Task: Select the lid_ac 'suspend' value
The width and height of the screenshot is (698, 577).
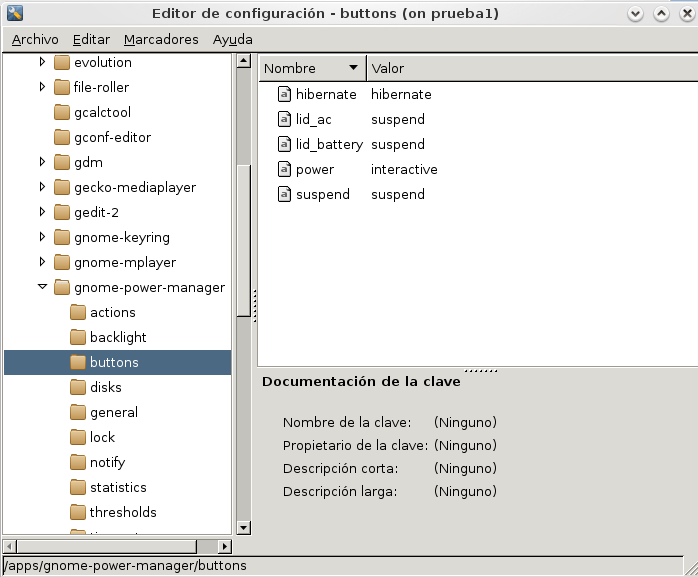Action: (398, 119)
